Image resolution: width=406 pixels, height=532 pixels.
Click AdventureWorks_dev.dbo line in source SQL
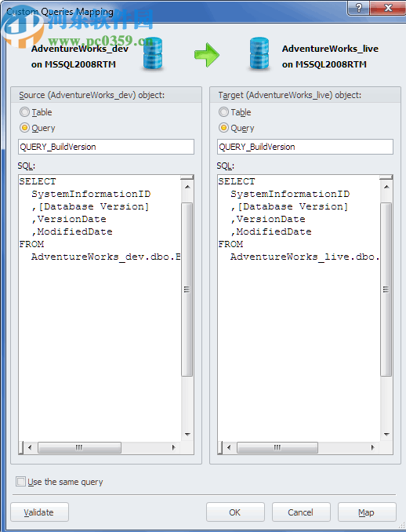(106, 257)
